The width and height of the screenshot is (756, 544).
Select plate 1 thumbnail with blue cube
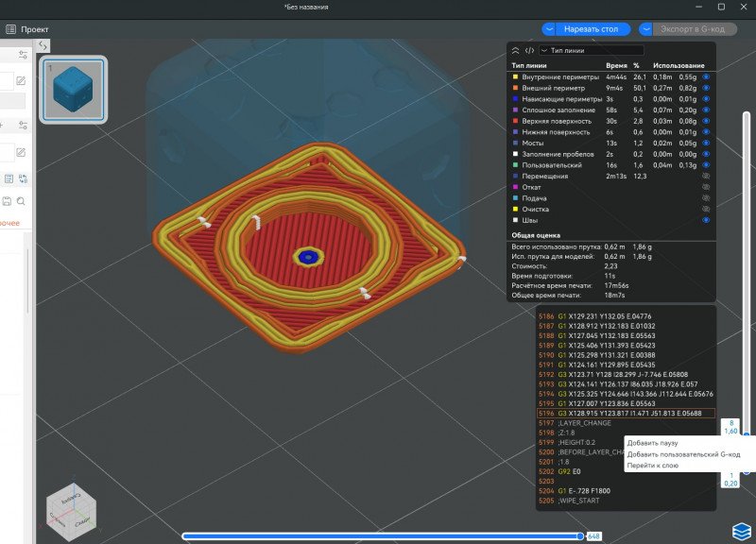tap(74, 90)
